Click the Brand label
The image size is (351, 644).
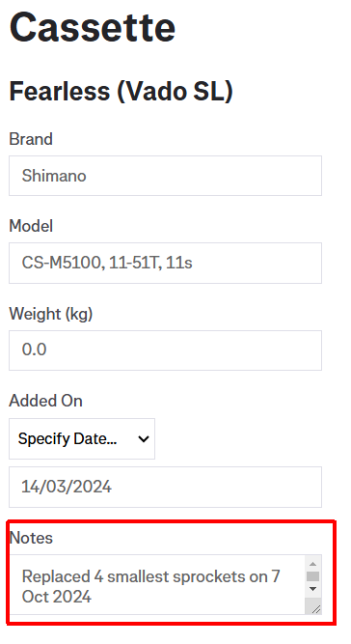pos(31,139)
